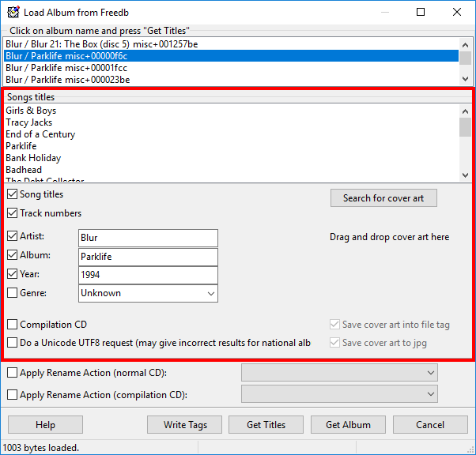Click the Help button
This screenshot has width=476, height=455.
(x=45, y=425)
